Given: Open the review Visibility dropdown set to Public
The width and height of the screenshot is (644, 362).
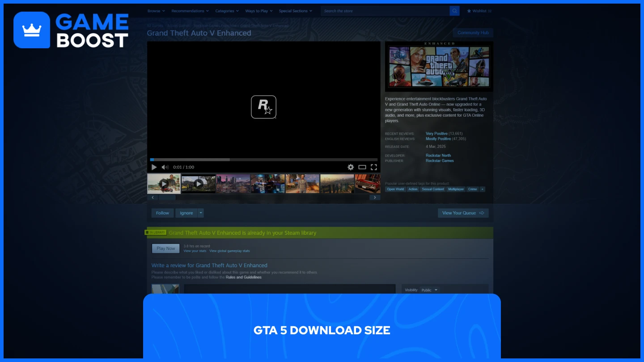Looking at the screenshot, I should tap(429, 290).
